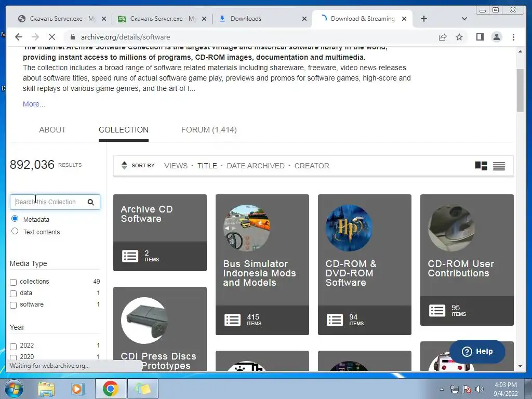Sort by DATE ARCHIVED
This screenshot has height=399, width=532.
pyautogui.click(x=256, y=166)
